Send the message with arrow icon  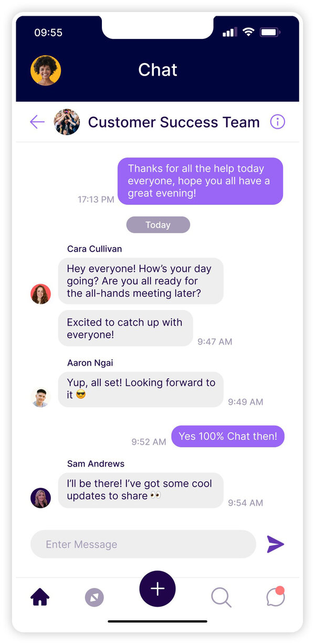coord(275,544)
